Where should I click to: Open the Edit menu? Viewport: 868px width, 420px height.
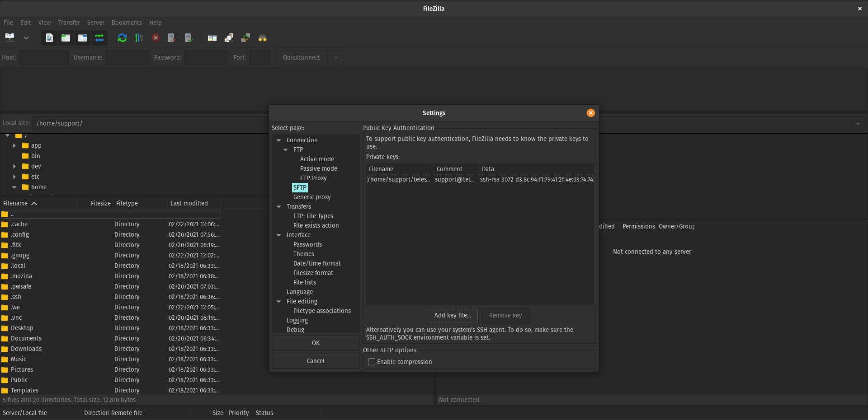tap(26, 23)
